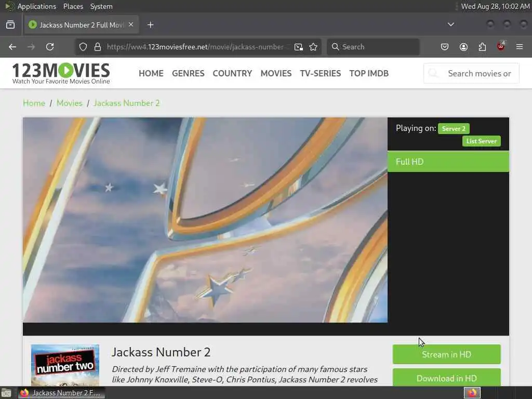Open the TOP IMDB nav item
The image size is (532, 399).
pyautogui.click(x=369, y=73)
